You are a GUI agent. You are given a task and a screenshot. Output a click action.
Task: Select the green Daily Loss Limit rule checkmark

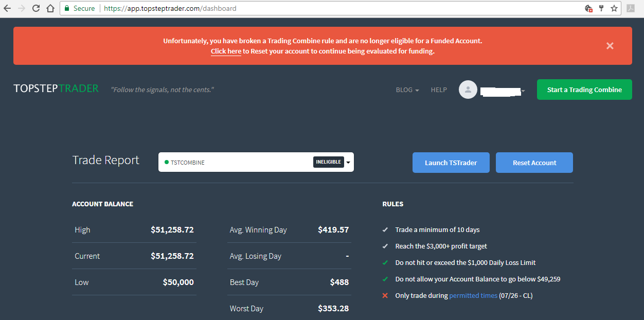pyautogui.click(x=385, y=263)
